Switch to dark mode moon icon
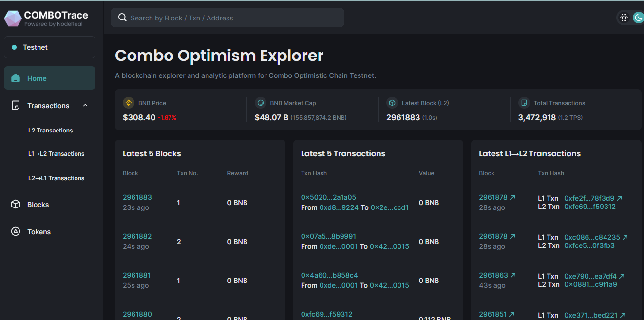Image resolution: width=644 pixels, height=320 pixels. click(x=638, y=18)
